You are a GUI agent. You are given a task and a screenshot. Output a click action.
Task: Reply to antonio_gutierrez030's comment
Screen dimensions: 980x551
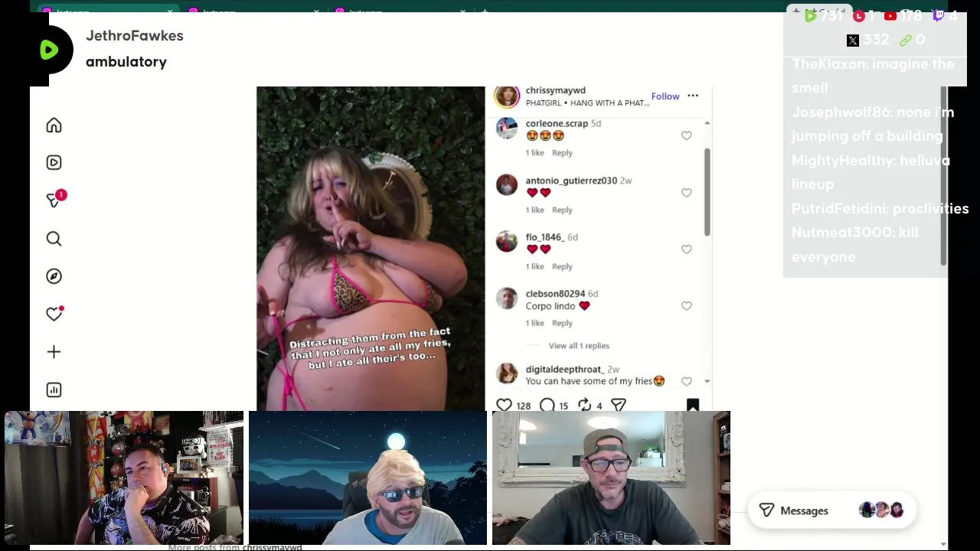[562, 210]
